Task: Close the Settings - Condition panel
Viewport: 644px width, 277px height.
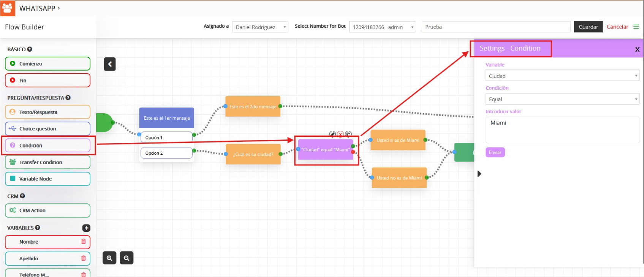Action: pyautogui.click(x=637, y=49)
